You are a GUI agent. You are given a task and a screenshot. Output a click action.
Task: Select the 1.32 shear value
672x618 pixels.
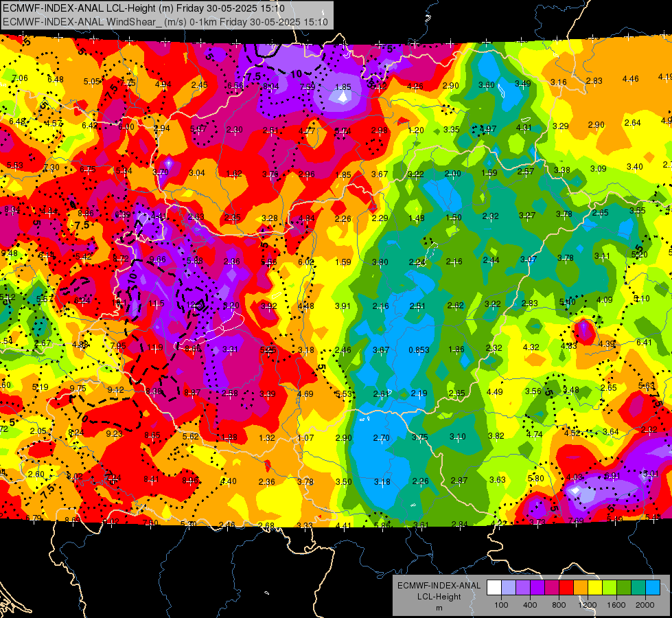coord(267,437)
